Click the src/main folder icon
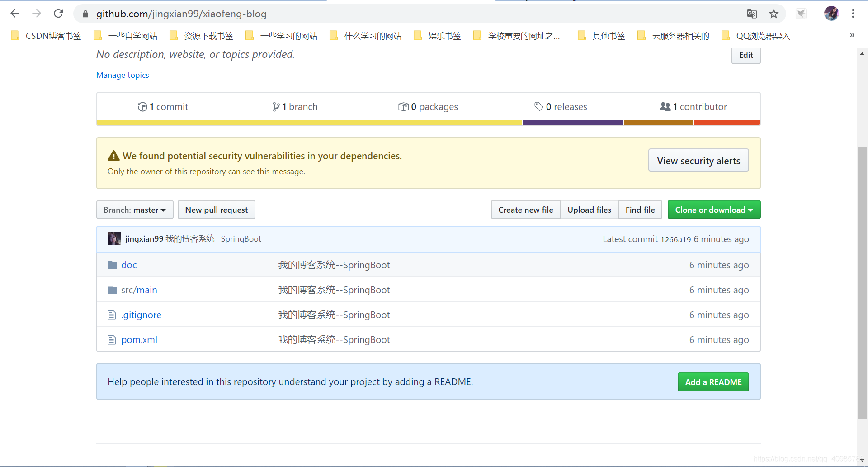 [x=112, y=290]
